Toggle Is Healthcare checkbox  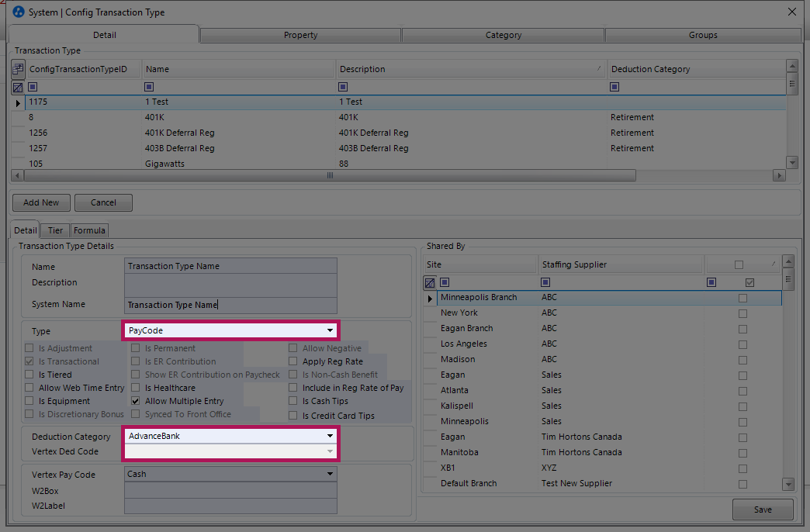pyautogui.click(x=135, y=388)
